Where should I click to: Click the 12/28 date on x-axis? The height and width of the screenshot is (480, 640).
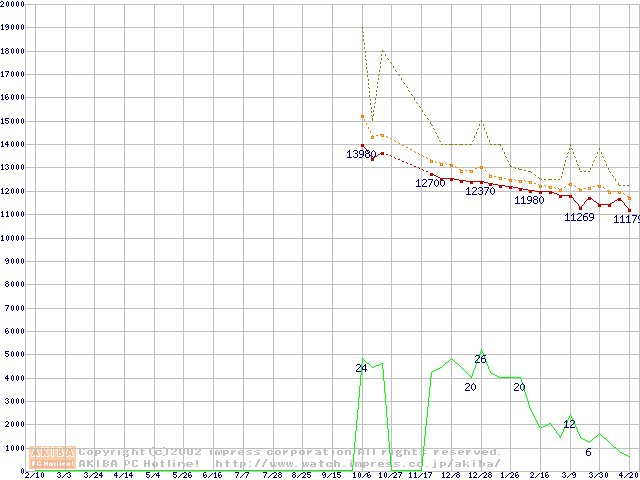(x=480, y=475)
